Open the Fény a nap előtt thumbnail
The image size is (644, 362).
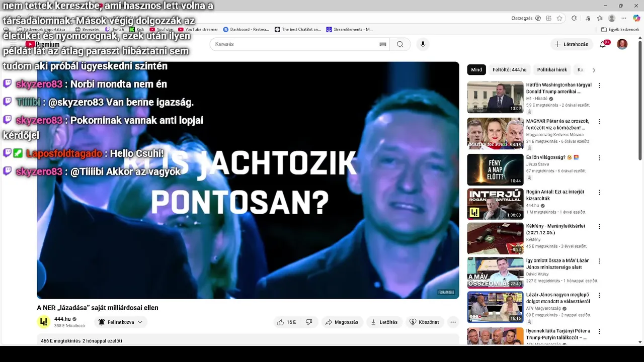point(495,169)
